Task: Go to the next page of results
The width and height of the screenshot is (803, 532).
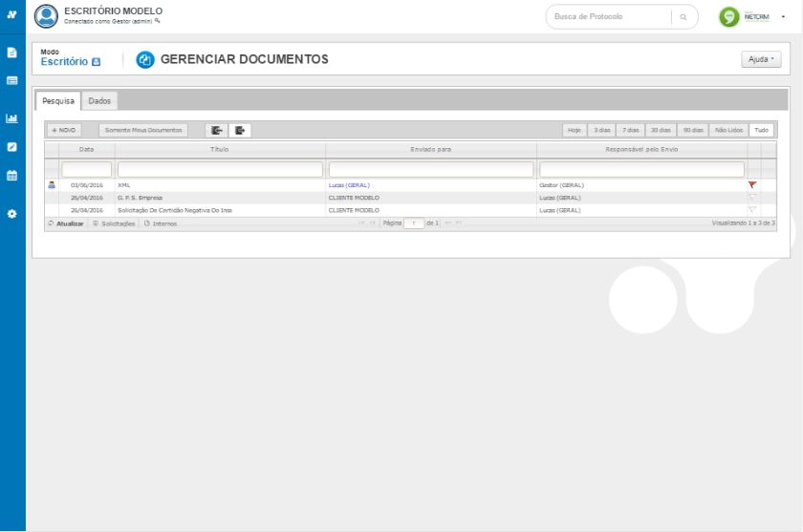Action: (448, 223)
